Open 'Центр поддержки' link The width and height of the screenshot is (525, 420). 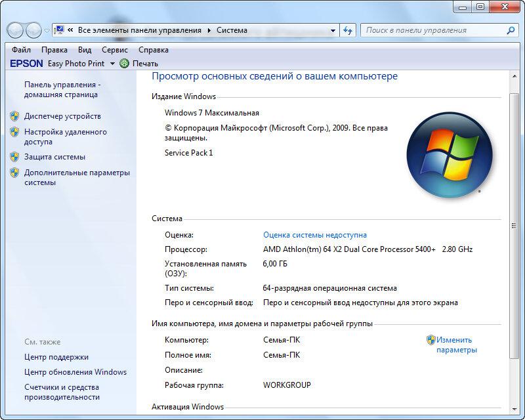click(56, 357)
